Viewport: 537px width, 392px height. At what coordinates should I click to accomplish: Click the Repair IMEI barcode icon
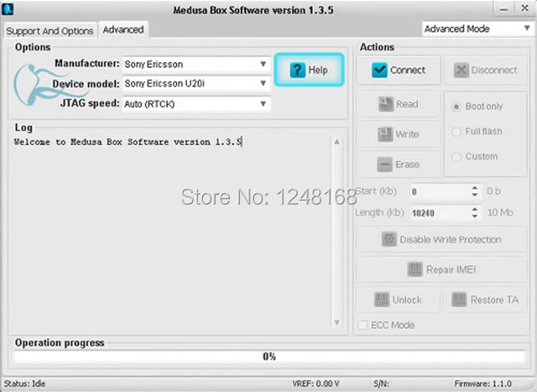(x=414, y=269)
